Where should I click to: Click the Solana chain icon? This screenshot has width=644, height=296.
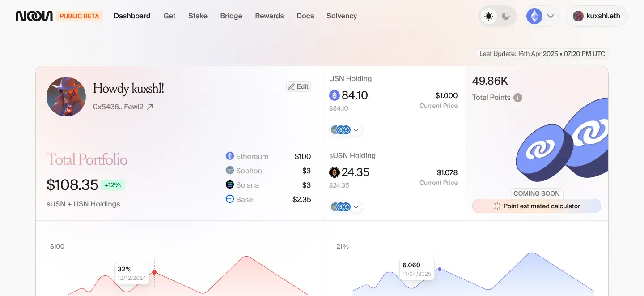tap(230, 185)
